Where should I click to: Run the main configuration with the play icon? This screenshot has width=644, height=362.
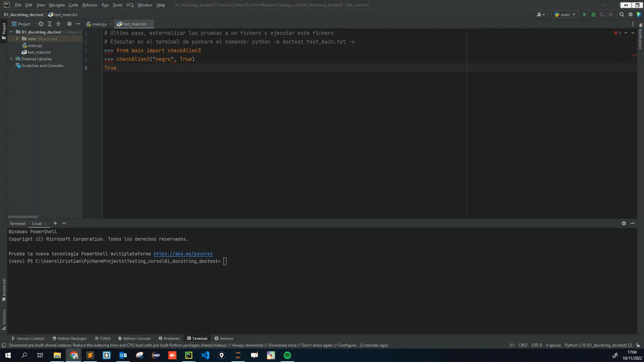tap(584, 14)
